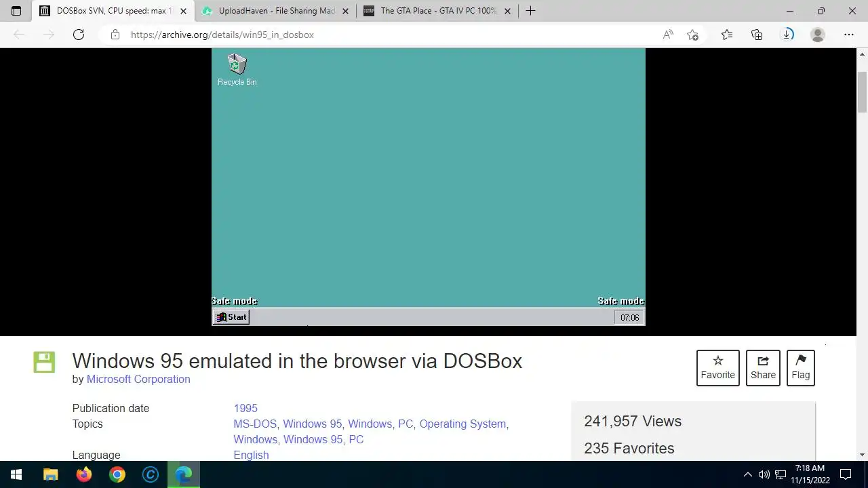
Task: Close the DOSBox SVN tab
Action: 183,11
